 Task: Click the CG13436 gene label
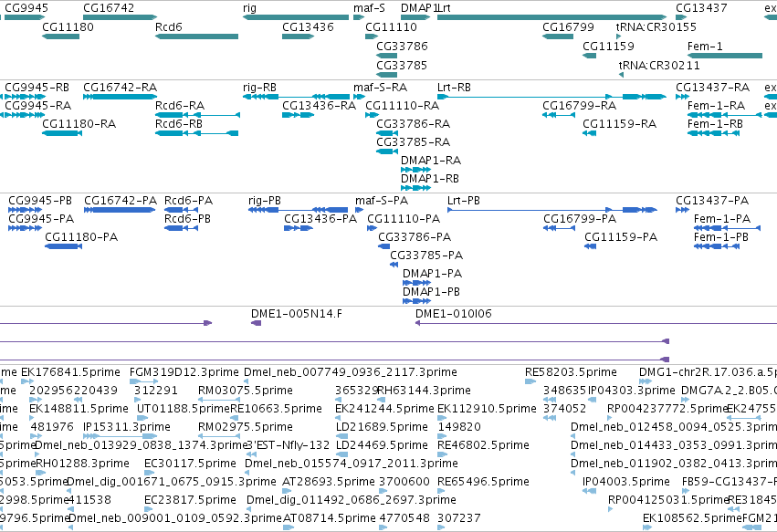308,26
